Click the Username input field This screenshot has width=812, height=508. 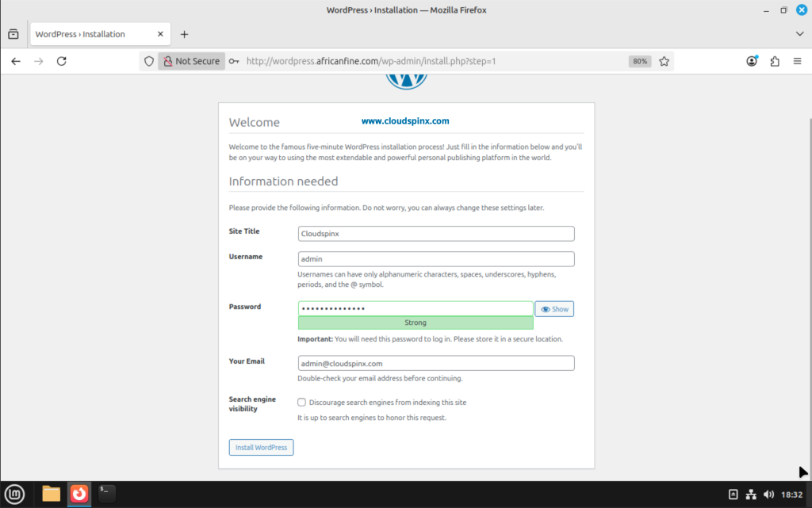[436, 258]
